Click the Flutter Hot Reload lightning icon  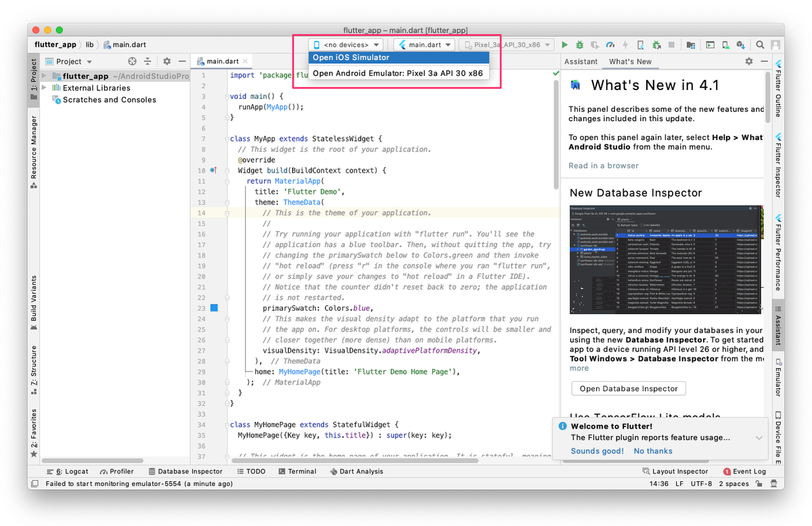click(x=625, y=45)
